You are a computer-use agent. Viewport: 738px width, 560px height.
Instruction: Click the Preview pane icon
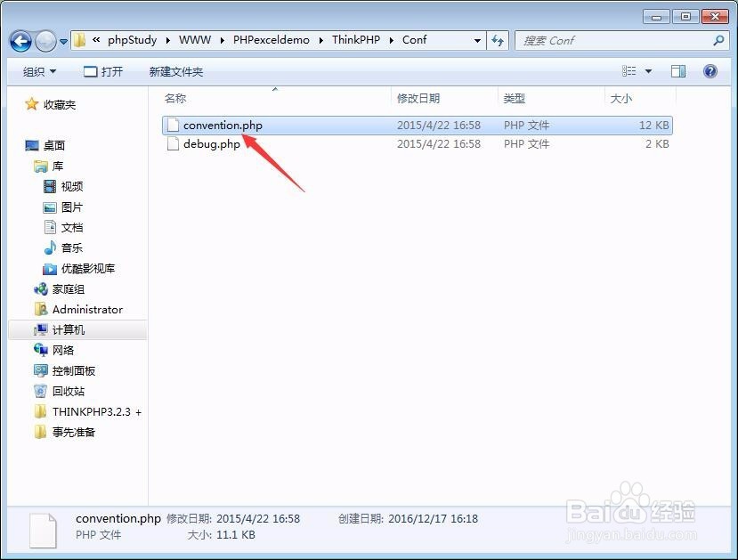pos(677,71)
